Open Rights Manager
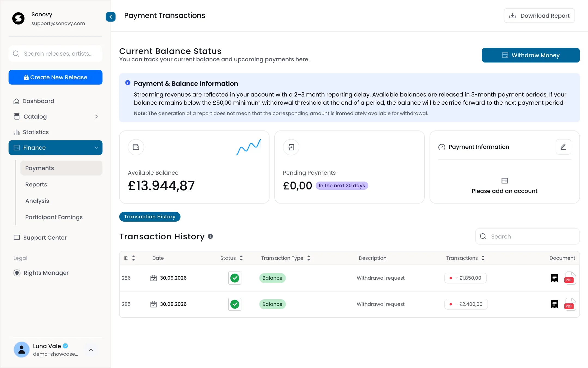588x368 pixels. pos(56,273)
